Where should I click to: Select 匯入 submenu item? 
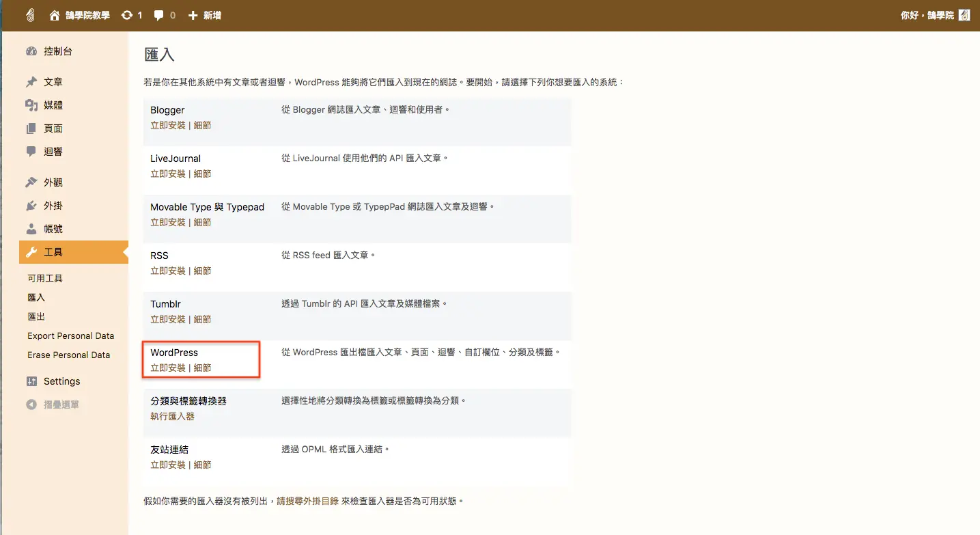click(x=36, y=298)
